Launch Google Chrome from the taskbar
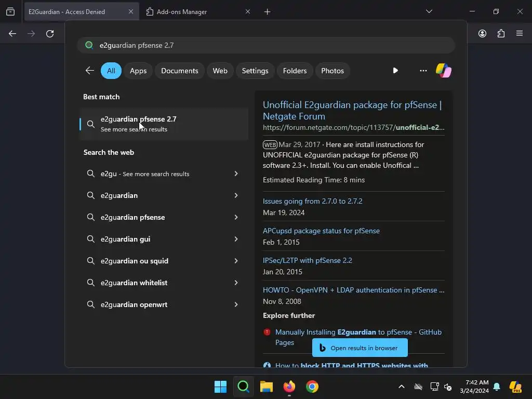The image size is (532, 399). click(x=312, y=387)
